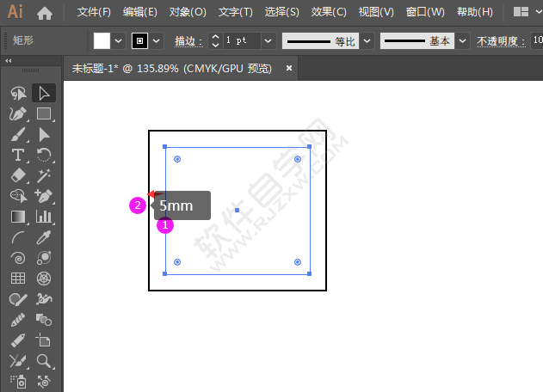Select the Eraser tool
The image size is (543, 392).
(18, 175)
